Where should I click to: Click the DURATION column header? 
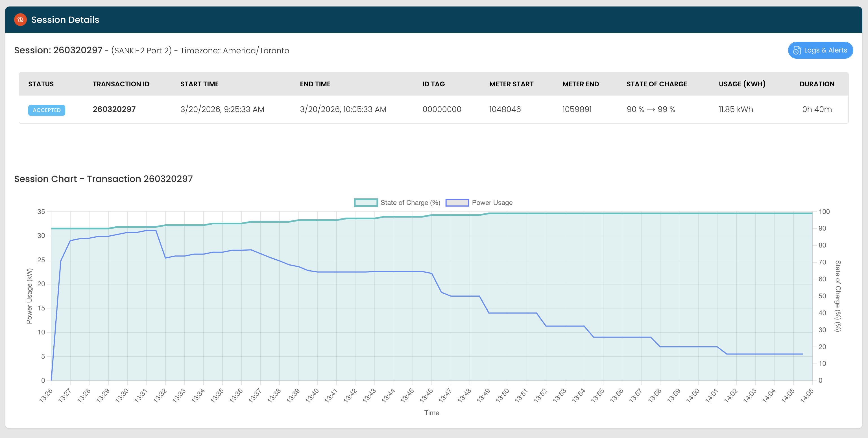(817, 84)
